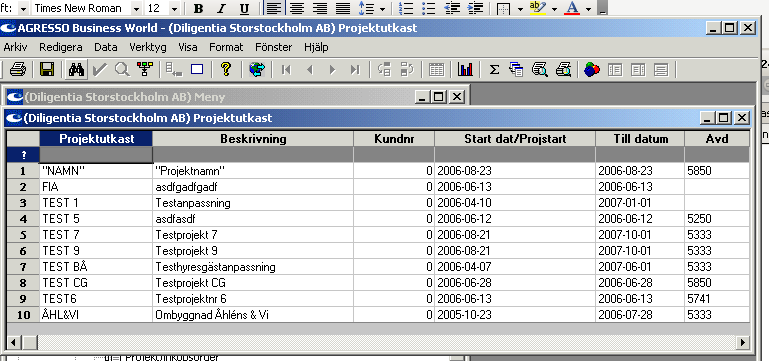769x361 pixels.
Task: Click the colored balls icon
Action: (592, 70)
